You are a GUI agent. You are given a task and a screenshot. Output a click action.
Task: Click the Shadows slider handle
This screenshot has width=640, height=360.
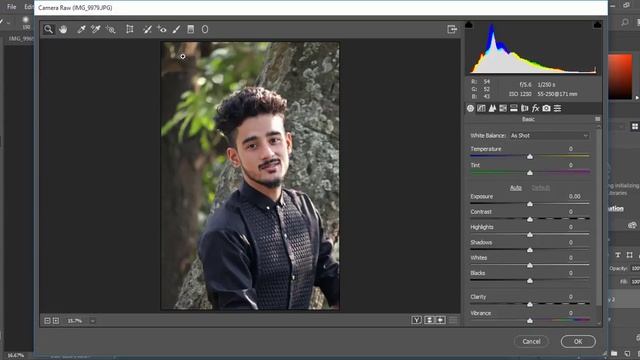530,250
